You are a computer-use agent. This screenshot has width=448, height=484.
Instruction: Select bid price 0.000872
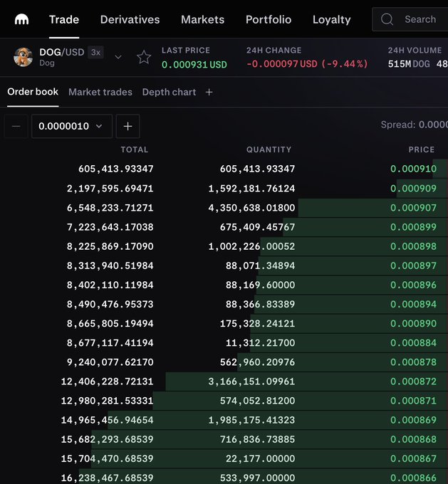(413, 382)
